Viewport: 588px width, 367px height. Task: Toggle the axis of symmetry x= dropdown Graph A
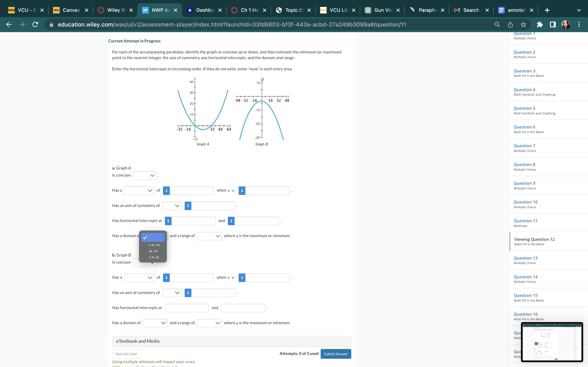[171, 205]
